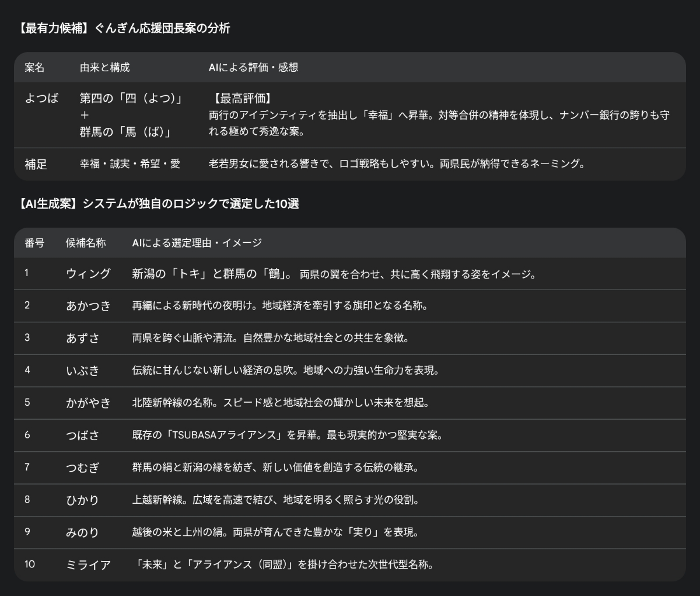This screenshot has height=596, width=700.
Task: Select the candidate name ウィング
Action: [x=87, y=274]
